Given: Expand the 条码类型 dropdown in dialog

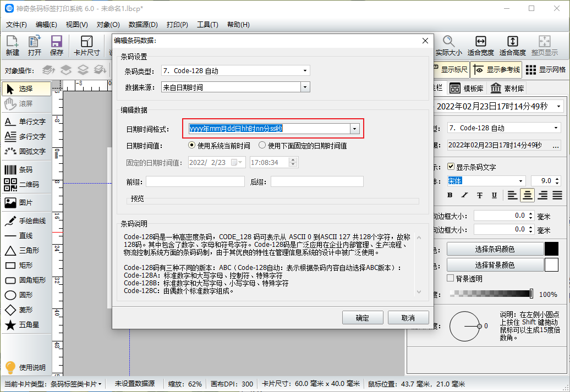Looking at the screenshot, I should (305, 71).
